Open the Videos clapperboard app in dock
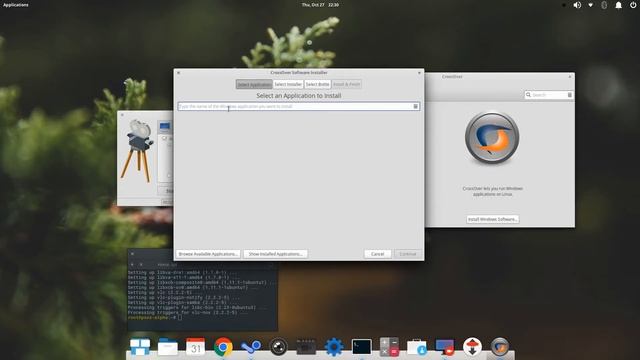640x360 pixels. click(x=306, y=347)
